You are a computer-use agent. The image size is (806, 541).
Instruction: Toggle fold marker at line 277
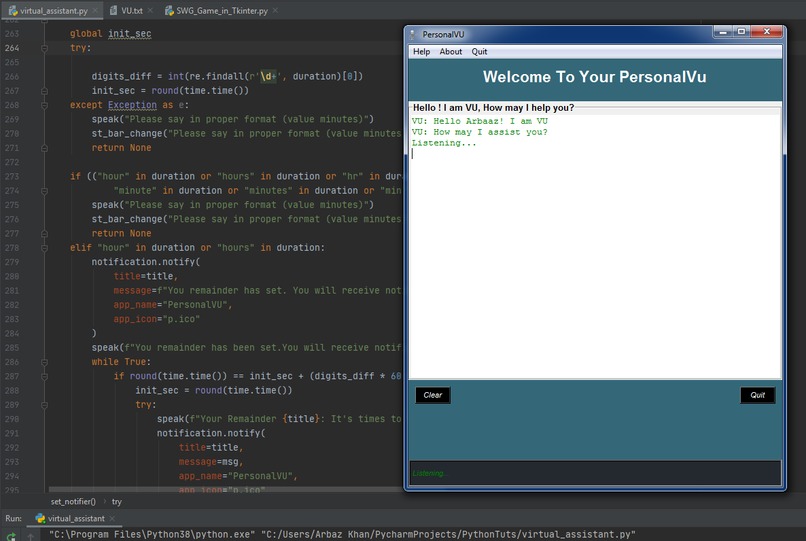coord(44,233)
